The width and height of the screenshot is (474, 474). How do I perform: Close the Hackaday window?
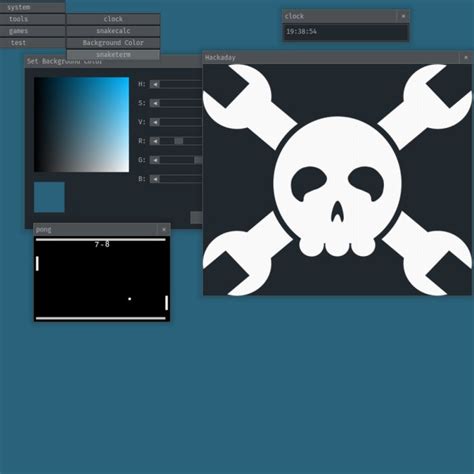tap(466, 57)
